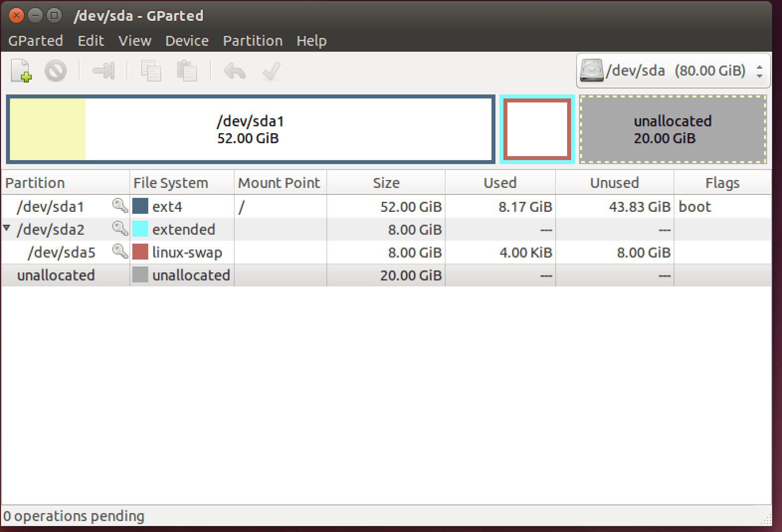Click the Undo last operation icon

(234, 71)
